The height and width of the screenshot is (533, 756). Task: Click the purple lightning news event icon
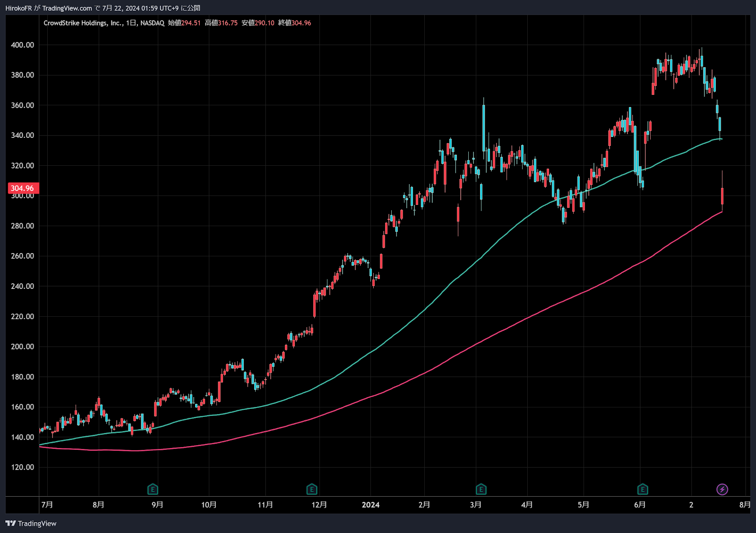pyautogui.click(x=722, y=489)
